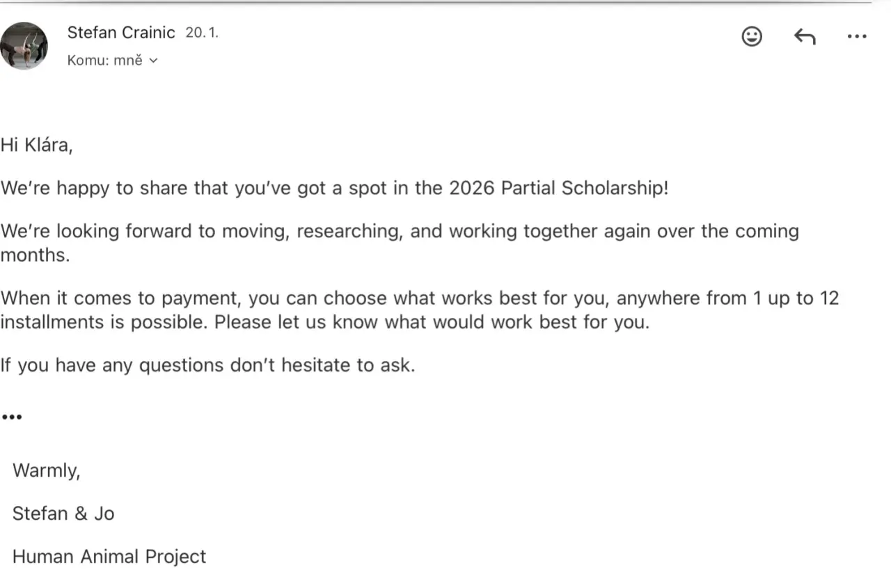Reply to Stefan using the arrow icon
The width and height of the screenshot is (891, 588).
click(805, 36)
